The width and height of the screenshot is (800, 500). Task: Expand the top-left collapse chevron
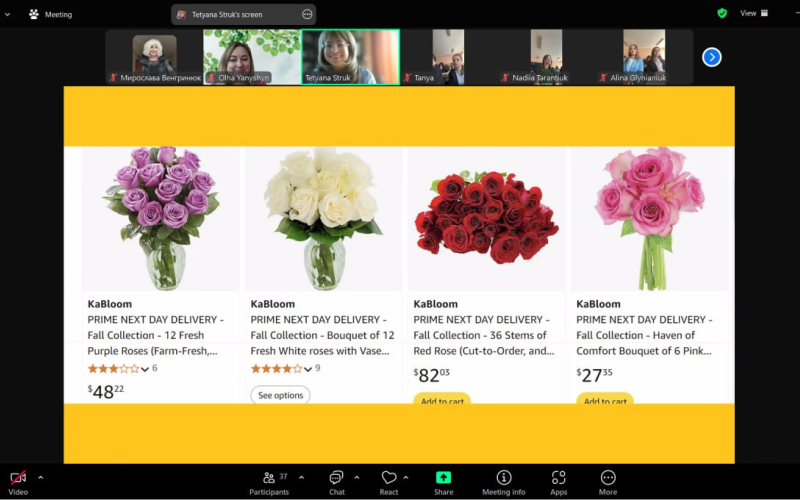[7, 14]
